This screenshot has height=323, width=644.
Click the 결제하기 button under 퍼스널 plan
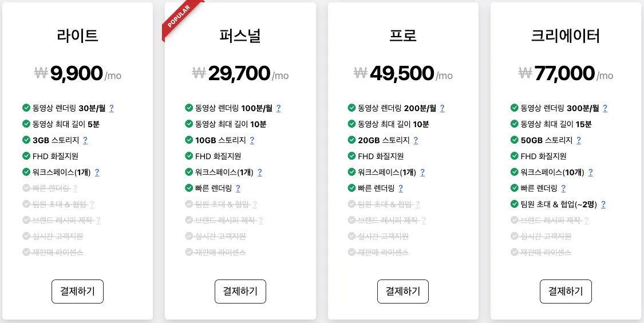240,292
